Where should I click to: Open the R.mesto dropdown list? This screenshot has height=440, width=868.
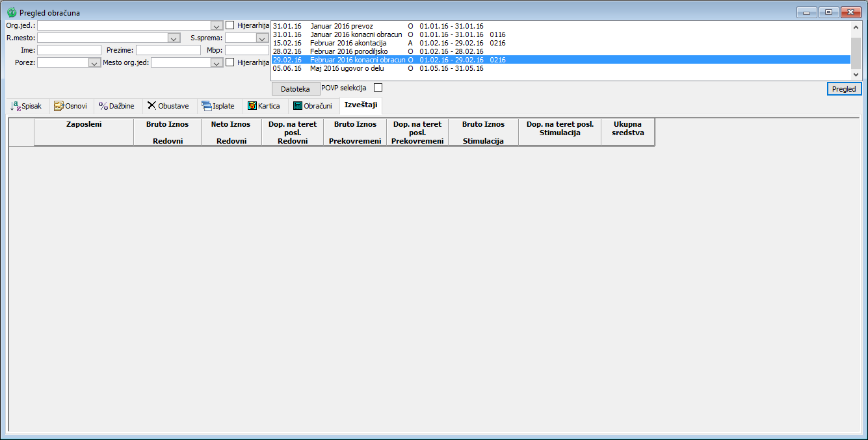(x=173, y=38)
